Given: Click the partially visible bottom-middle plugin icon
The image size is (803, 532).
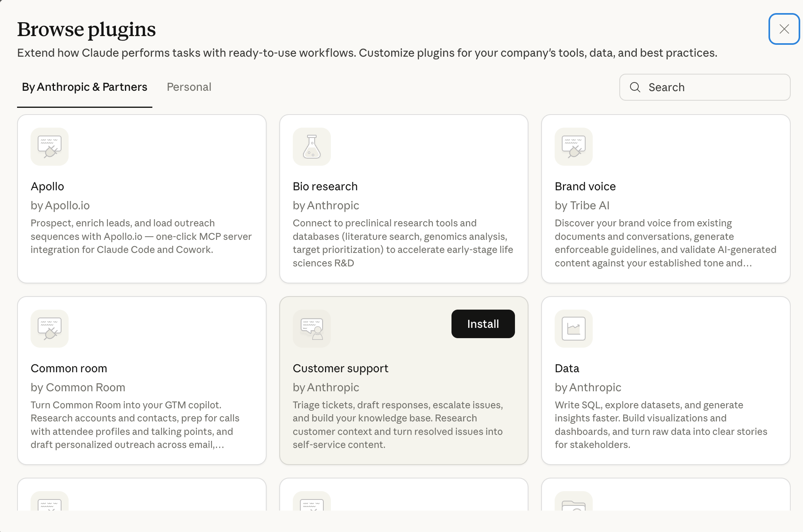Looking at the screenshot, I should click(312, 503).
